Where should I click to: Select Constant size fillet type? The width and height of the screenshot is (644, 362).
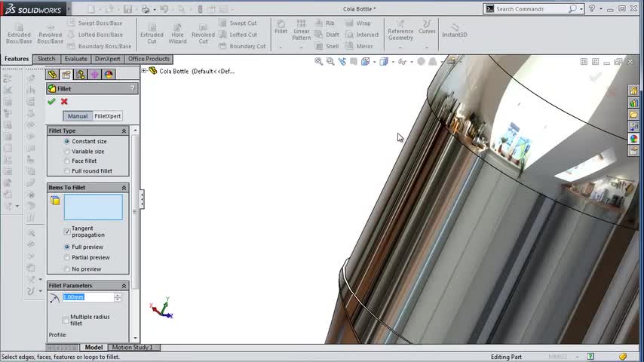[x=67, y=141]
